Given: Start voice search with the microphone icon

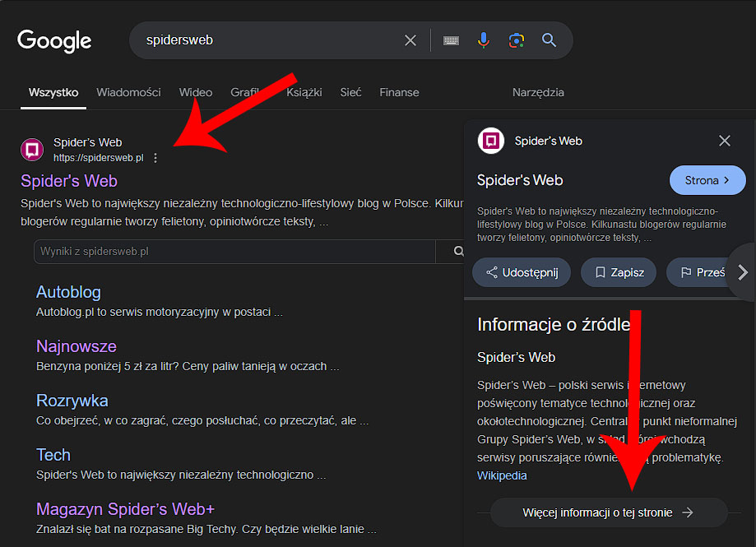Looking at the screenshot, I should [483, 40].
